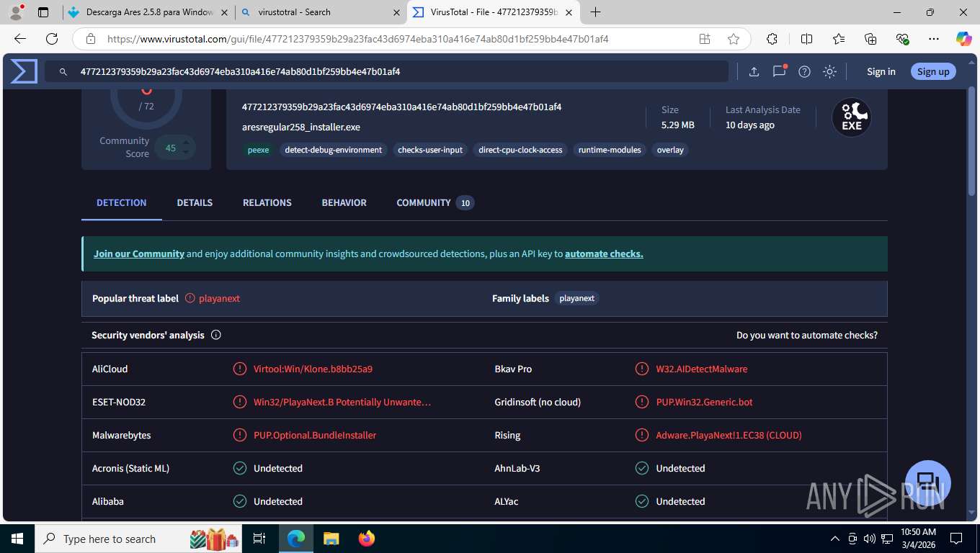Open File Explorer from the taskbar
980x553 pixels.
point(331,539)
